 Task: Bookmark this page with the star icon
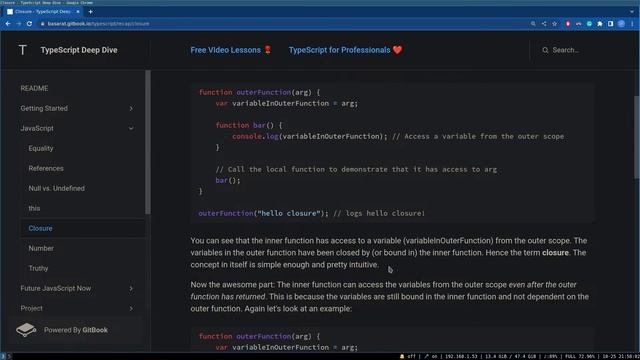pyautogui.click(x=555, y=24)
